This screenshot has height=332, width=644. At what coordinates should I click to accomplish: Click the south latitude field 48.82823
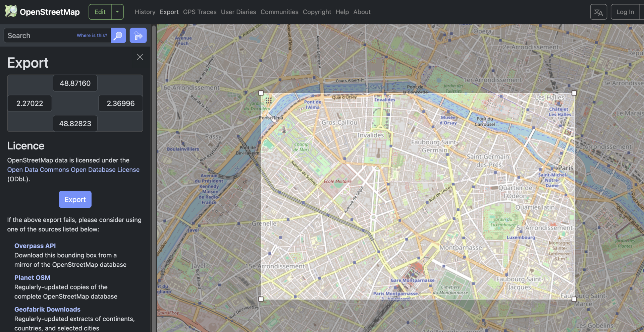[x=75, y=123]
